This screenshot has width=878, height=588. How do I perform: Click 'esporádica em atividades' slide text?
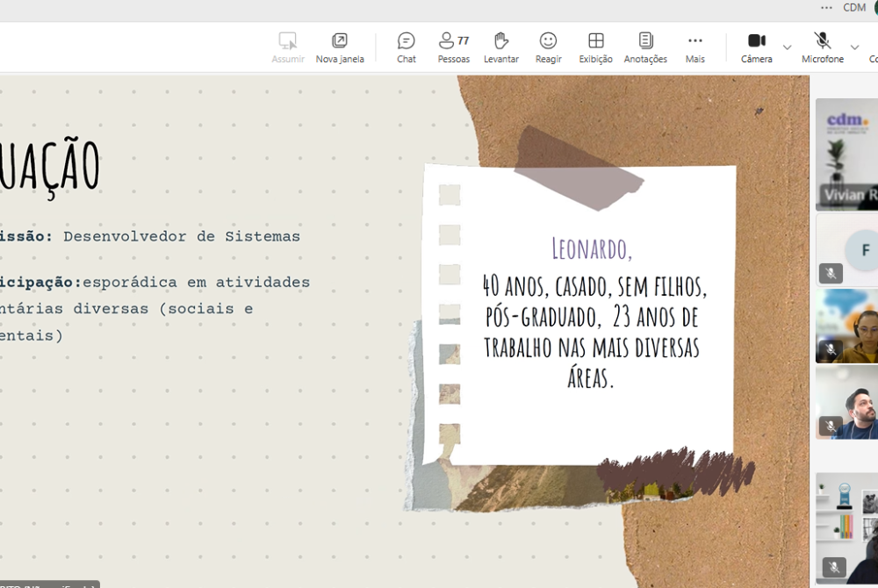pyautogui.click(x=196, y=283)
